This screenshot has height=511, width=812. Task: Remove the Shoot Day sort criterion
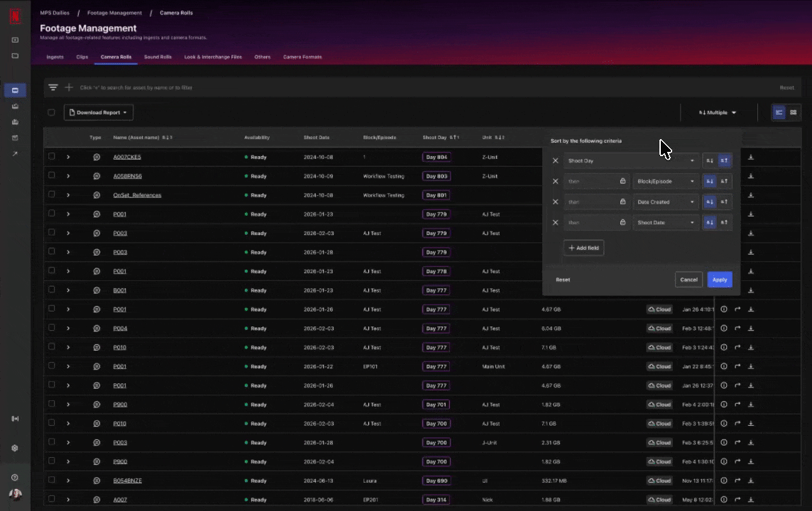[x=555, y=161]
